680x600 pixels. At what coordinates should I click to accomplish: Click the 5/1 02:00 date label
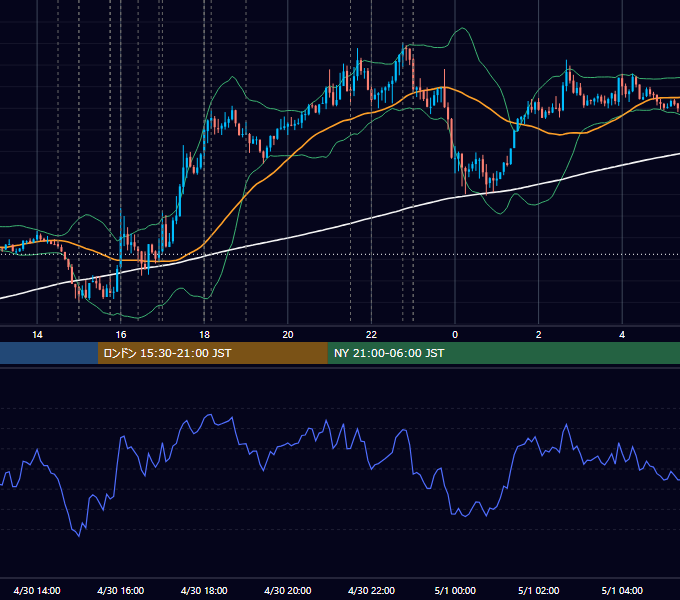(539, 590)
